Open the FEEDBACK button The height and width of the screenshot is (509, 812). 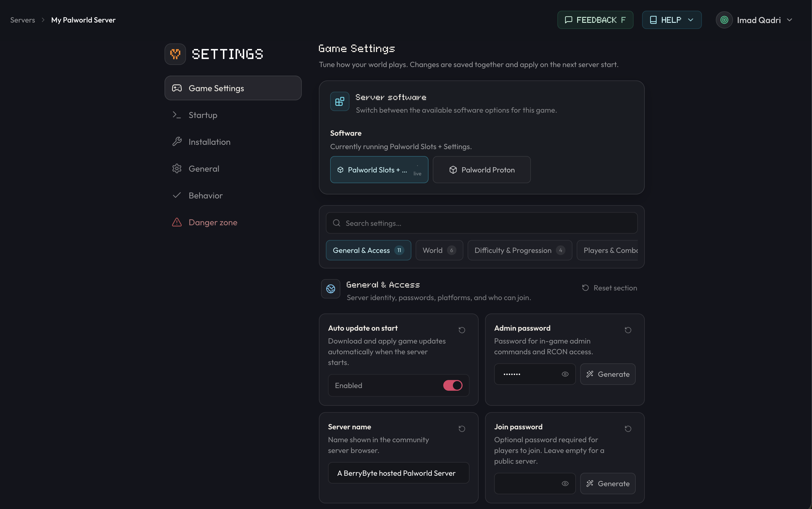tap(595, 20)
